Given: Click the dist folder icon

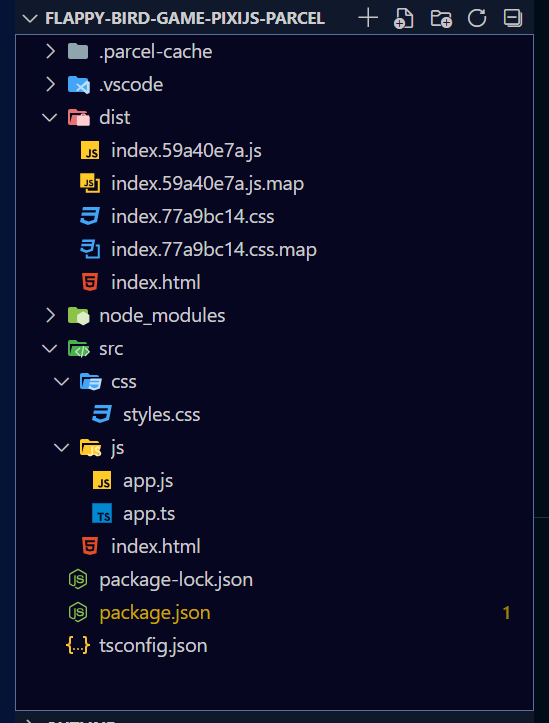Looking at the screenshot, I should click(78, 118).
